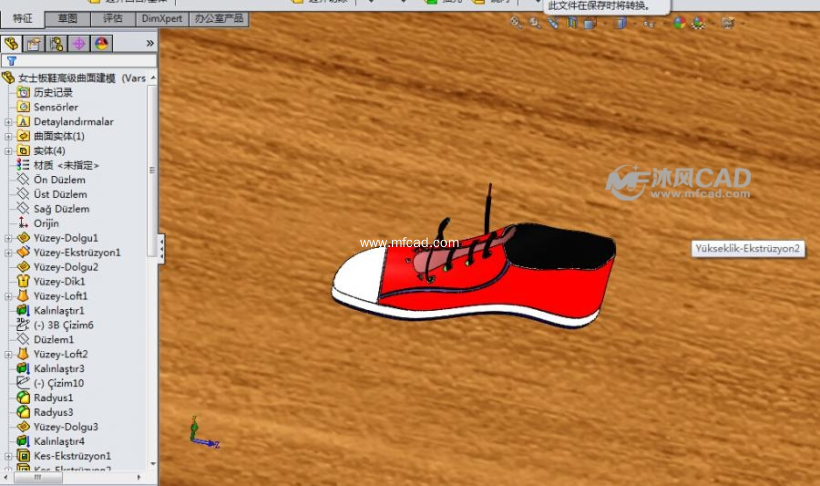
Task: Click the filter funnel icon in tree
Action: (x=12, y=60)
